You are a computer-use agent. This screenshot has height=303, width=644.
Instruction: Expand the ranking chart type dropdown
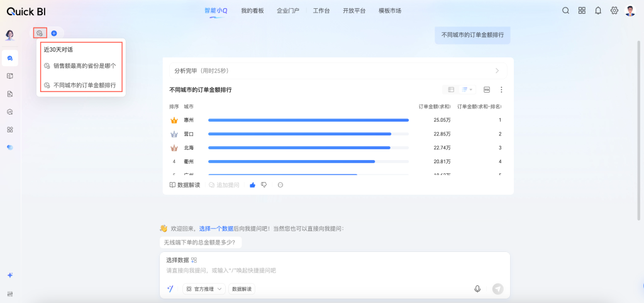467,90
